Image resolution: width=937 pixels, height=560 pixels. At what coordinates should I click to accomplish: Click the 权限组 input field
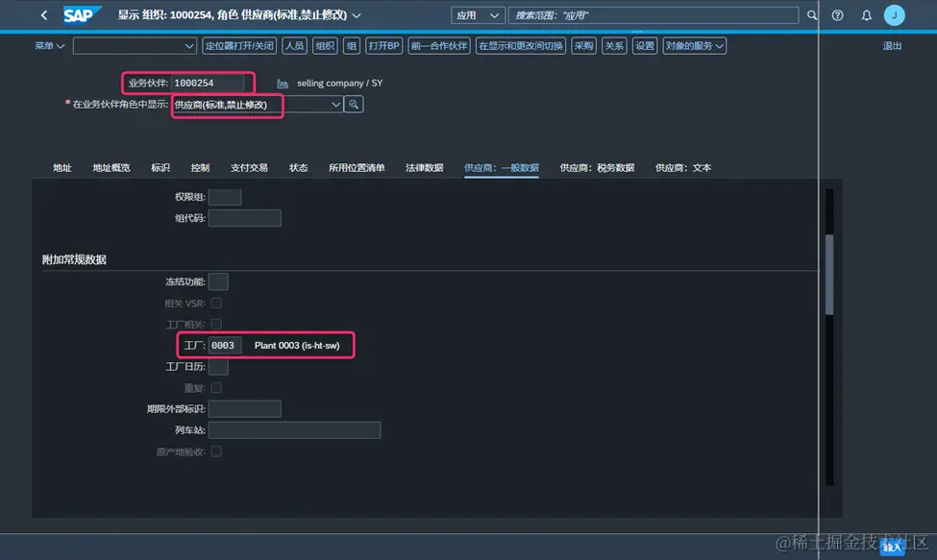coord(225,197)
